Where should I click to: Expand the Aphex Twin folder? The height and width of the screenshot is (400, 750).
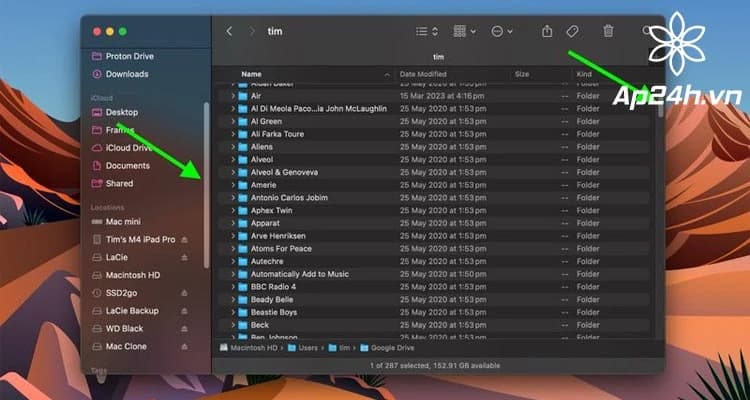[233, 211]
